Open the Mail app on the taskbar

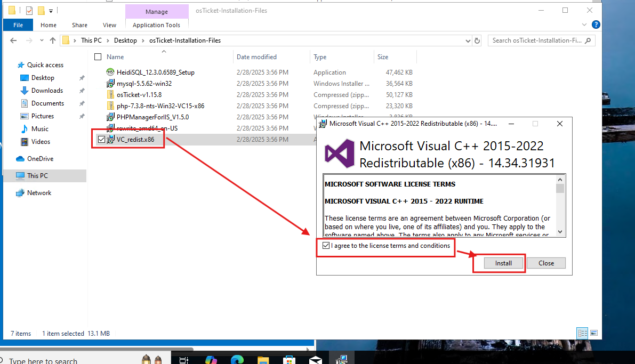[x=316, y=360]
